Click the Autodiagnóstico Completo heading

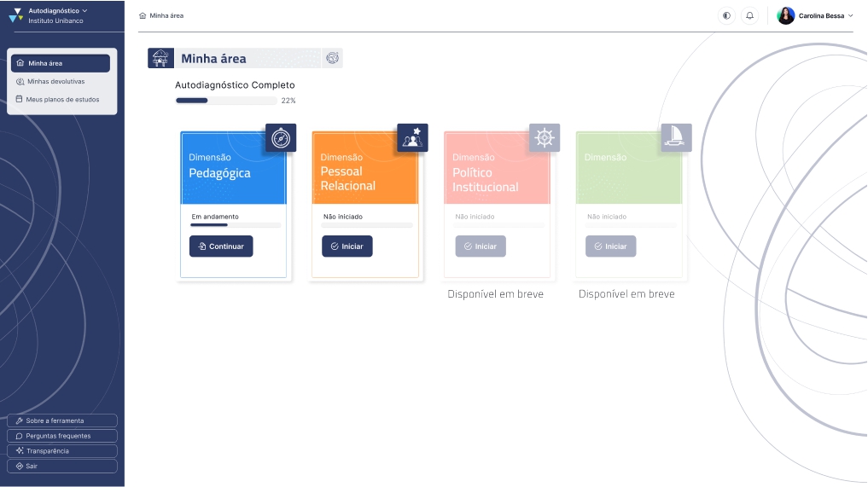tap(235, 85)
